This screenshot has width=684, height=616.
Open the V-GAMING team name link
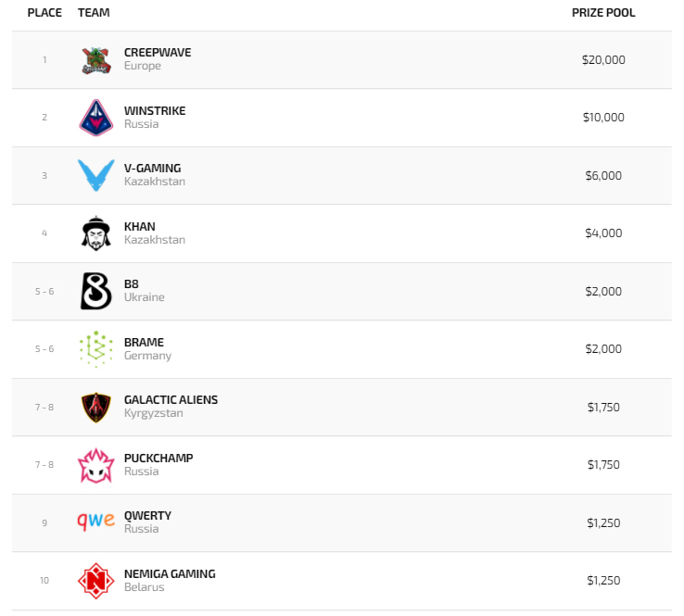(153, 169)
